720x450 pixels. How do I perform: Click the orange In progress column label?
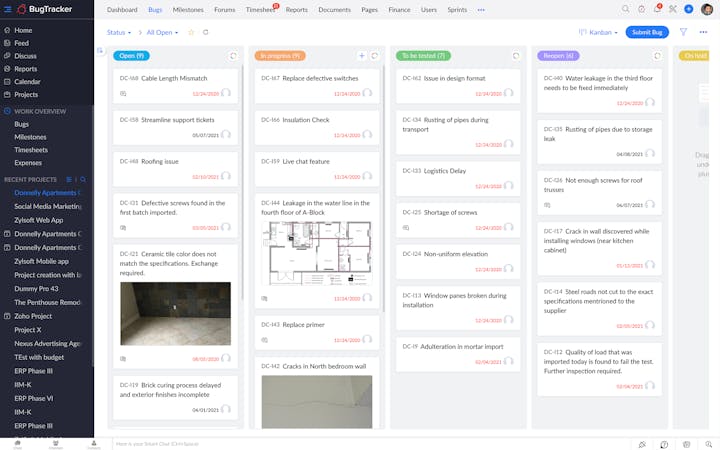[289, 56]
